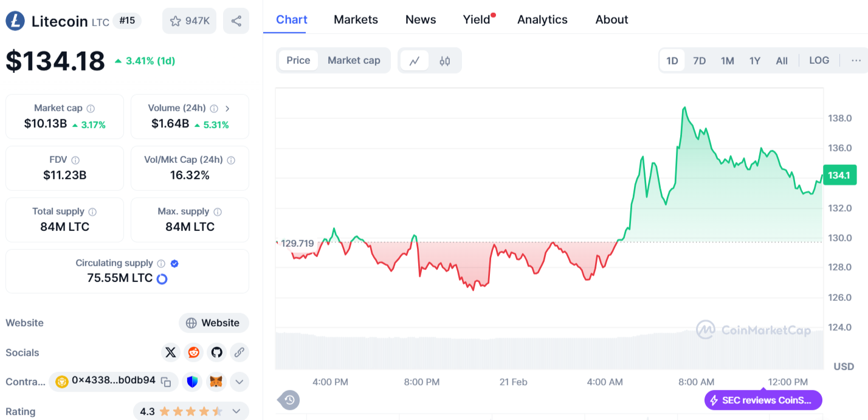Click the blue shield wallet icon
This screenshot has height=420, width=868.
193,382
